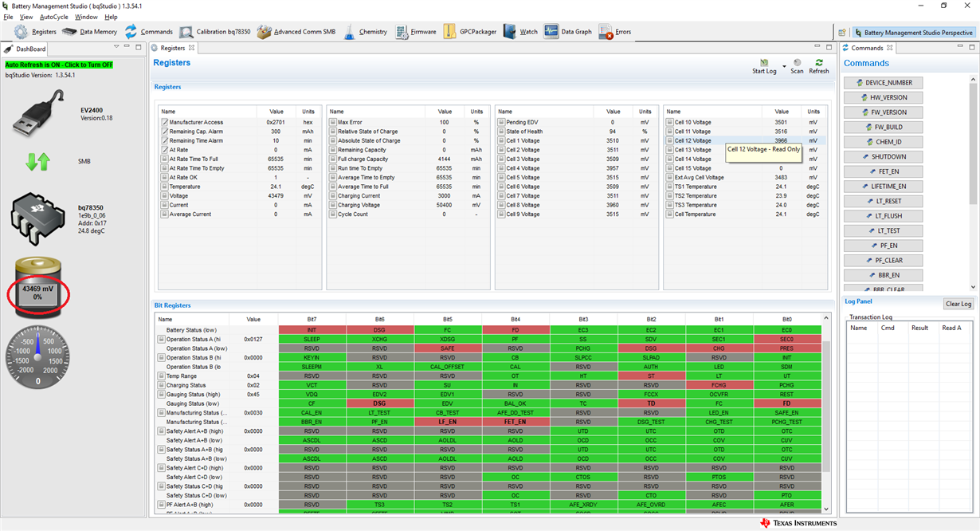The width and height of the screenshot is (980, 531).
Task: Open the View menu
Action: point(26,17)
